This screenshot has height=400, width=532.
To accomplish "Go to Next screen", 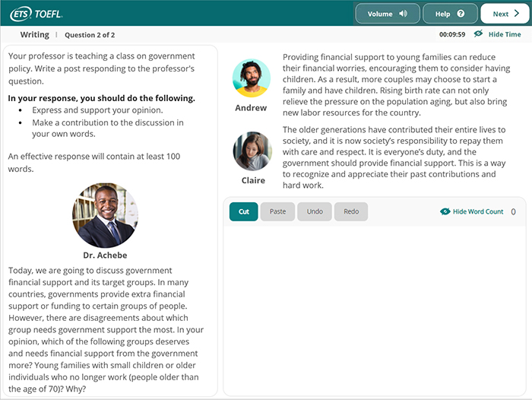I will pos(505,14).
